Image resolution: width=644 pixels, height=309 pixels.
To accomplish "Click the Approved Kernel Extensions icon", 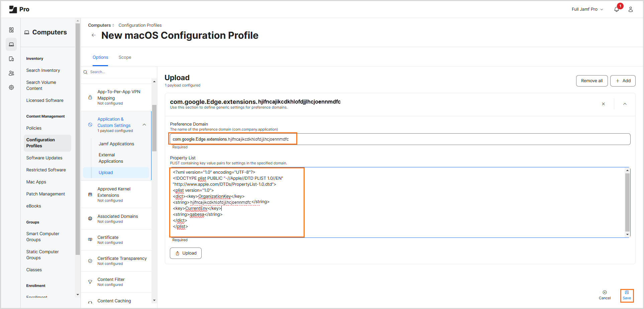I will tap(90, 194).
